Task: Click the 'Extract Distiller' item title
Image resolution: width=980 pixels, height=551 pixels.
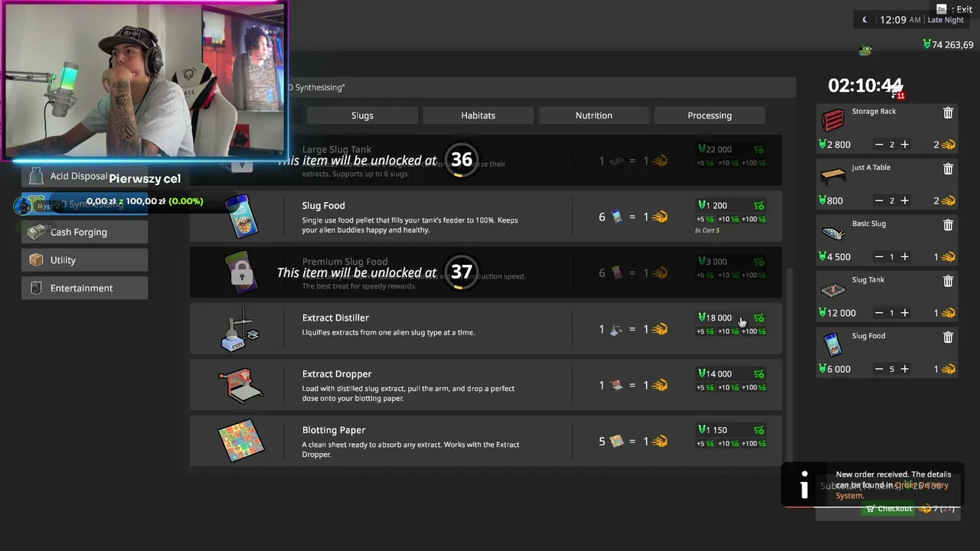Action: [x=335, y=318]
